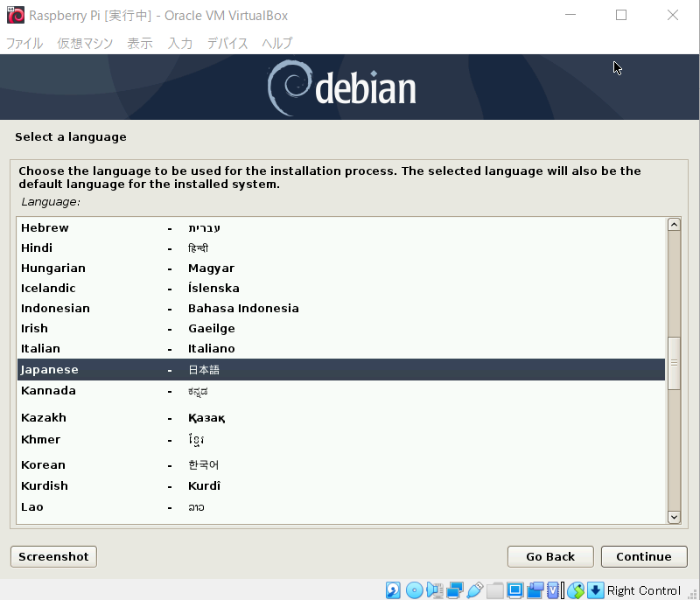Viewport: 700px width, 600px height.
Task: Select Korean language row
Action: tap(341, 464)
